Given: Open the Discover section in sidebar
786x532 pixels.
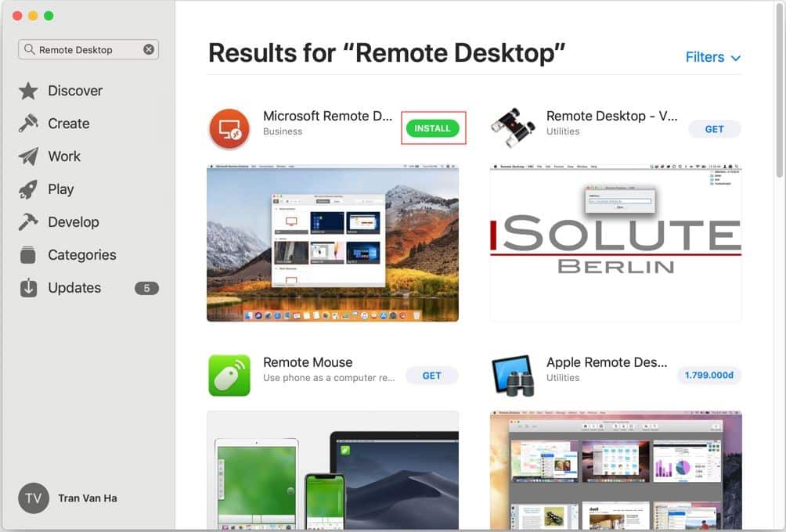Looking at the screenshot, I should 74,91.
